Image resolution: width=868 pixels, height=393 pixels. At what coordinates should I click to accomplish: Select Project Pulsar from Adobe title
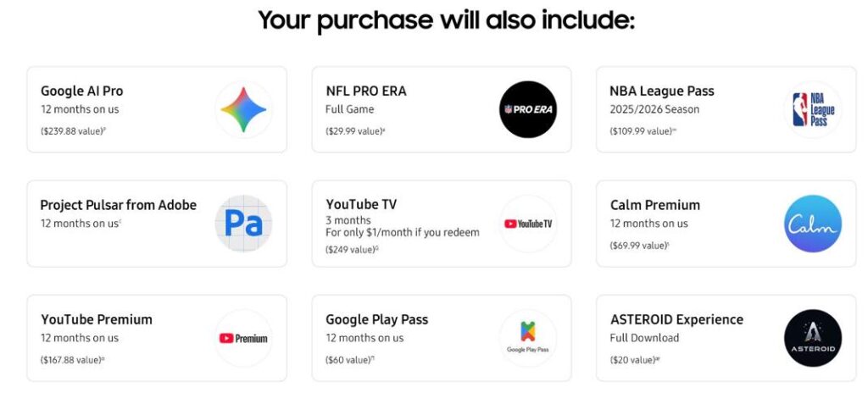(x=119, y=205)
